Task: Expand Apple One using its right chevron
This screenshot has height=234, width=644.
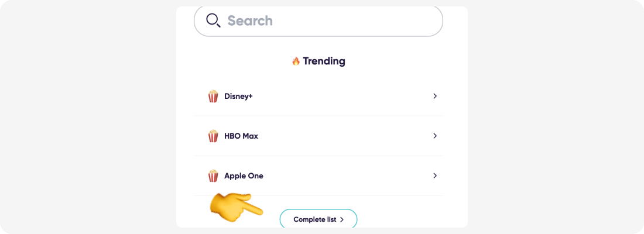Action: (x=435, y=175)
